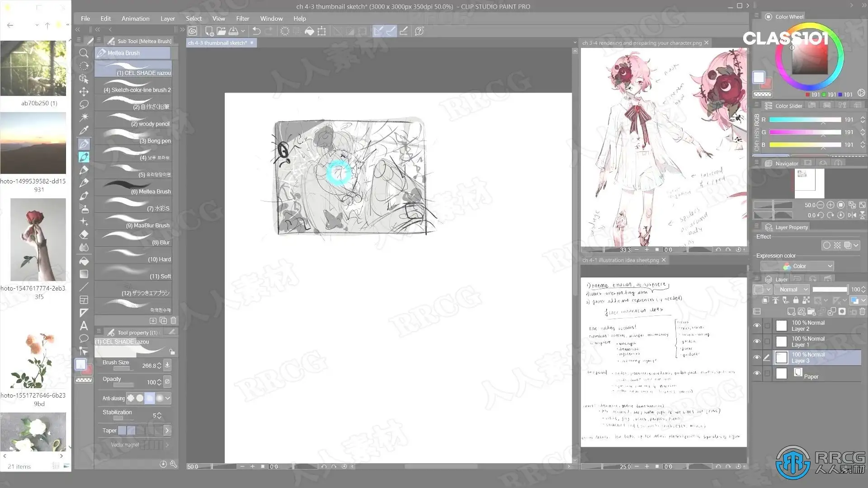Select the Blend tool

tap(84, 248)
